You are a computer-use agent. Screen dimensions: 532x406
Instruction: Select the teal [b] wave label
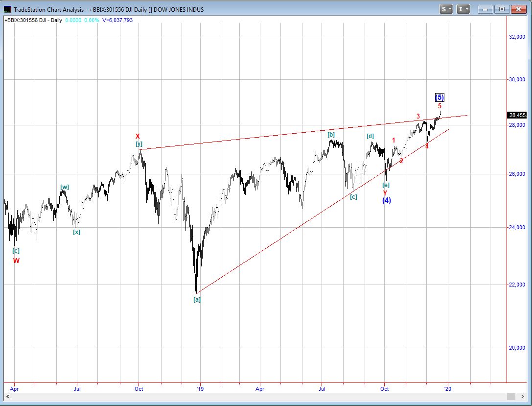[331, 134]
